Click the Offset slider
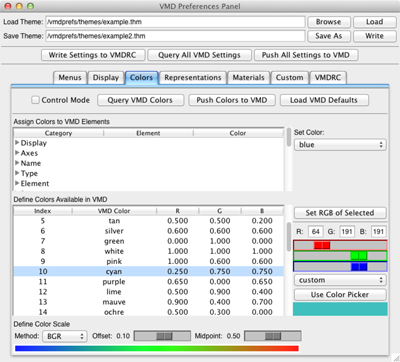 [x=162, y=336]
